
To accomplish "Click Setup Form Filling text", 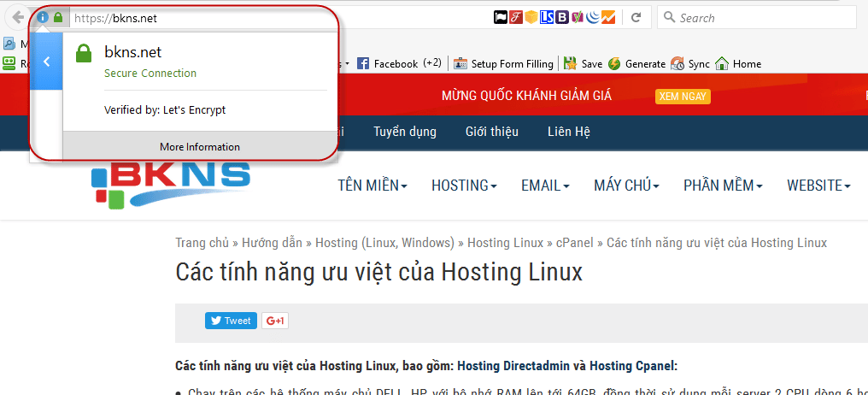I will (512, 64).
